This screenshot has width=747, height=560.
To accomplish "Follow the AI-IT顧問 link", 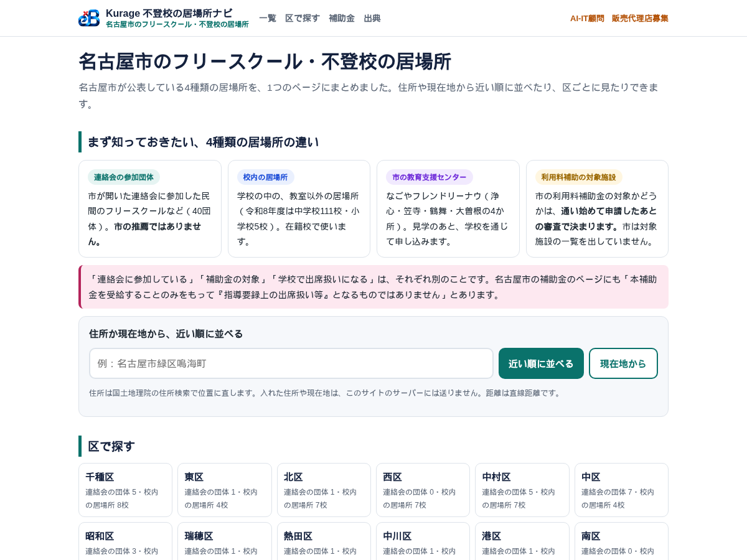I will point(587,18).
